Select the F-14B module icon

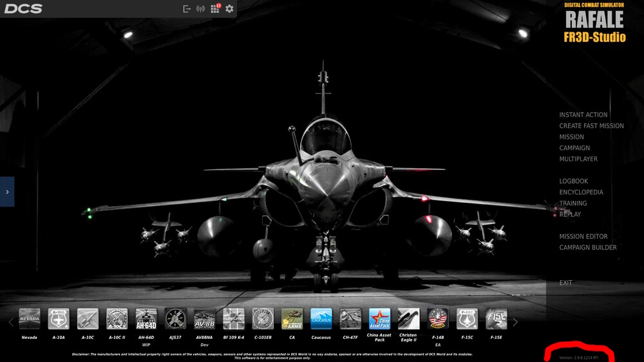(438, 319)
